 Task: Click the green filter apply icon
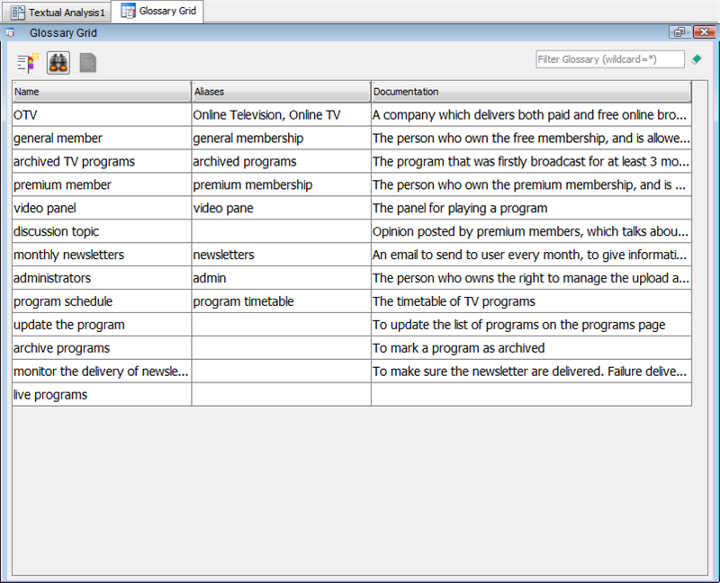click(x=697, y=59)
